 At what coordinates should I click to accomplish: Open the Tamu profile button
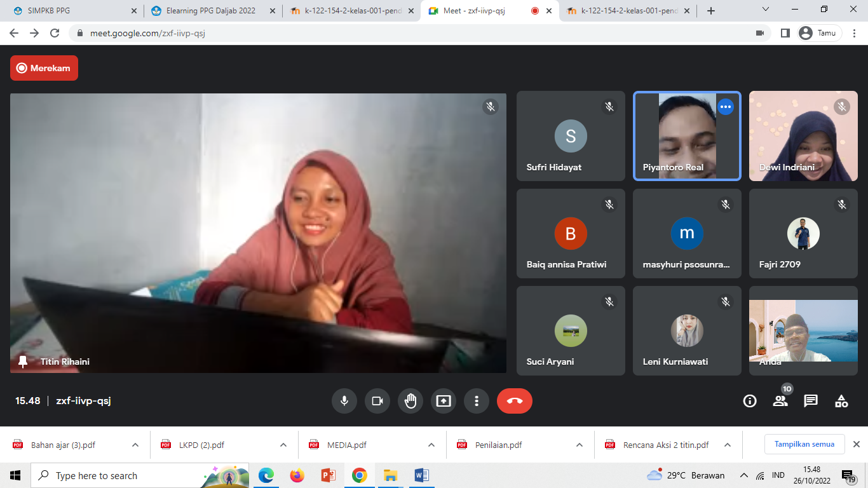coord(820,33)
